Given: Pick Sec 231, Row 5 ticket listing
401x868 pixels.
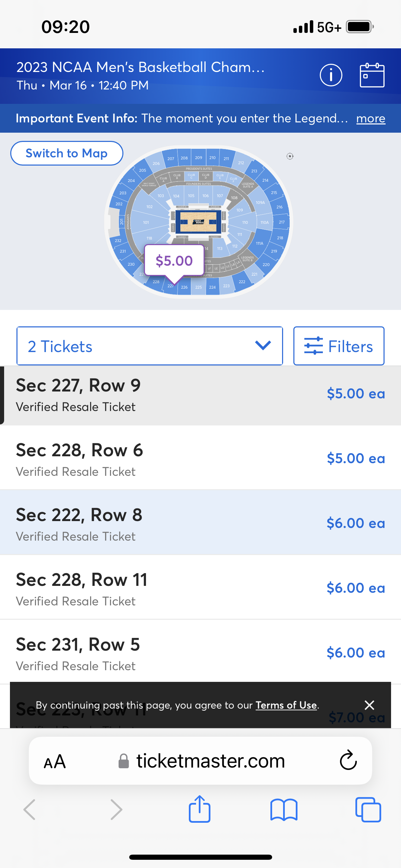Looking at the screenshot, I should pyautogui.click(x=200, y=653).
